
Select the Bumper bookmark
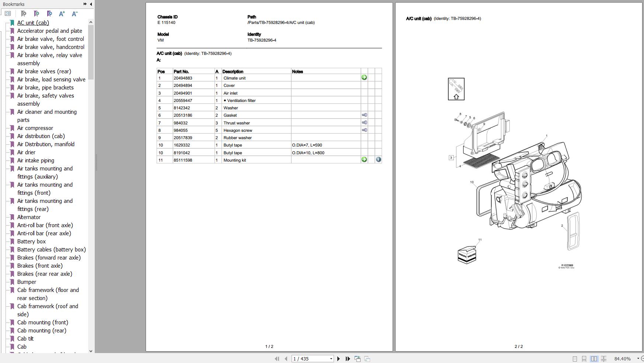click(x=27, y=282)
